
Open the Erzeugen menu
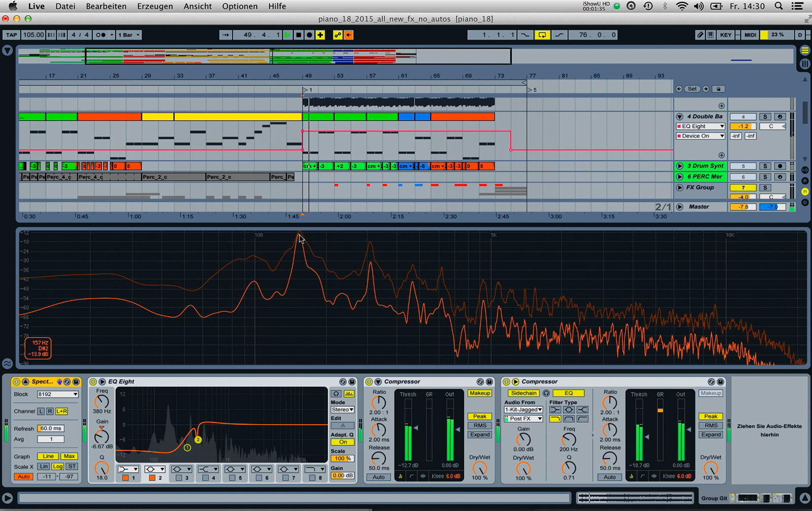[155, 6]
